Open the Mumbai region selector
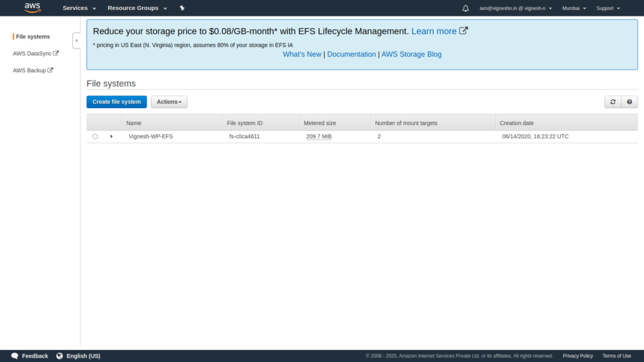The image size is (644, 362). pos(574,8)
